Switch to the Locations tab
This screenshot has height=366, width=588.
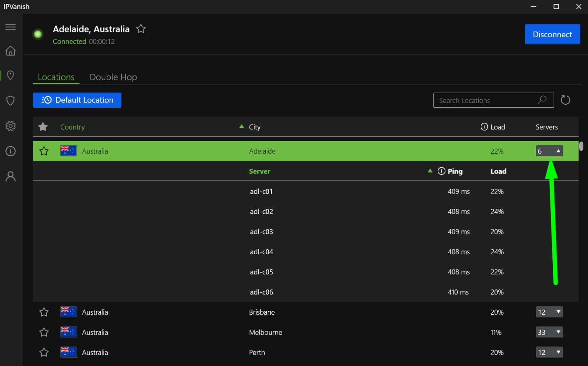pos(56,77)
